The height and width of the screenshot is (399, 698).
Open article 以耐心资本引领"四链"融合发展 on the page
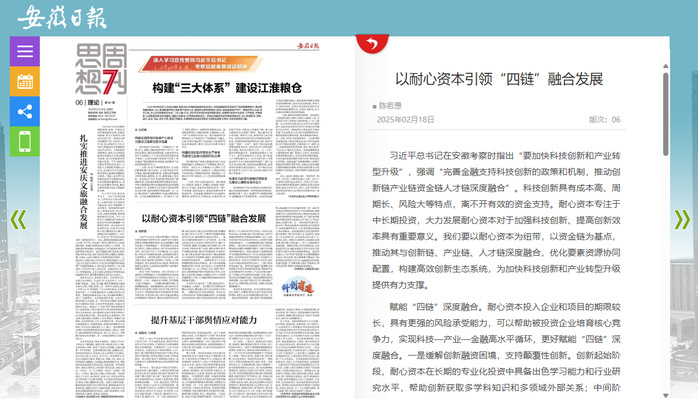204,219
